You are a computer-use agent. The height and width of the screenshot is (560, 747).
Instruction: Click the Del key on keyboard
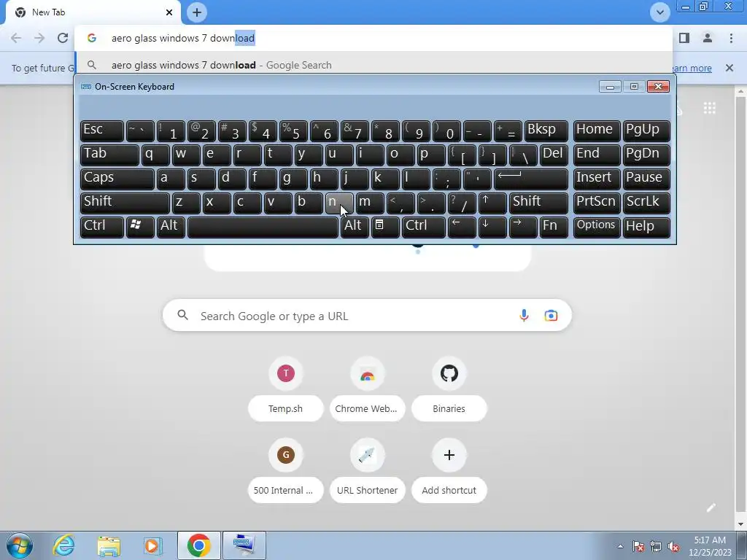pos(554,155)
